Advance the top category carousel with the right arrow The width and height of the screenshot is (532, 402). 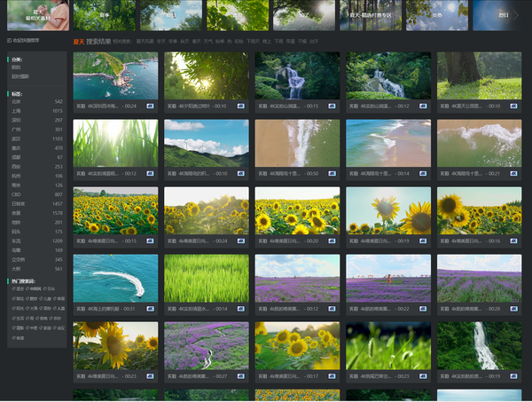click(516, 15)
